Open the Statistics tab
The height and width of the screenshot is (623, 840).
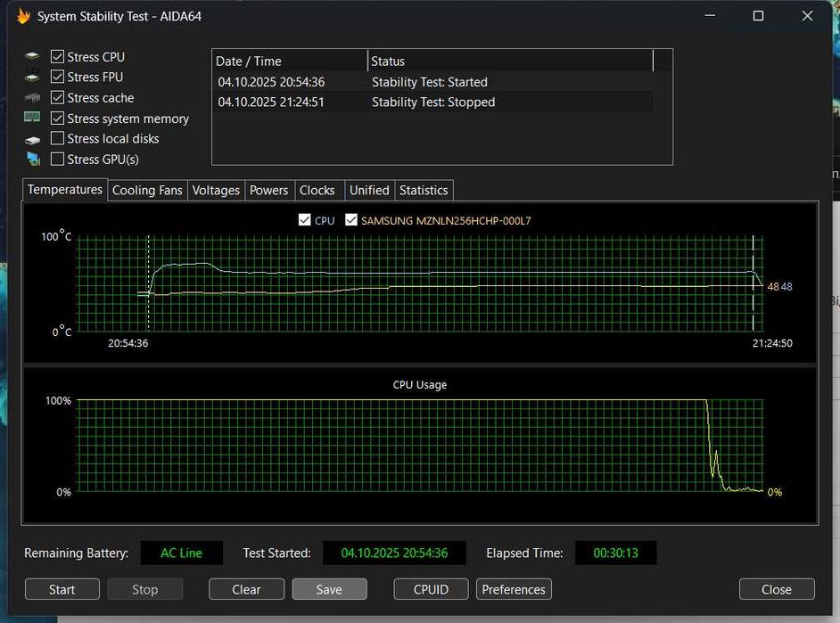pyautogui.click(x=424, y=191)
